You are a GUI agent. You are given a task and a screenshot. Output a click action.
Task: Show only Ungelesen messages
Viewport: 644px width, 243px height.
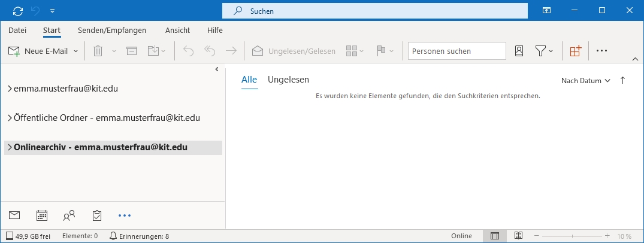(x=288, y=80)
